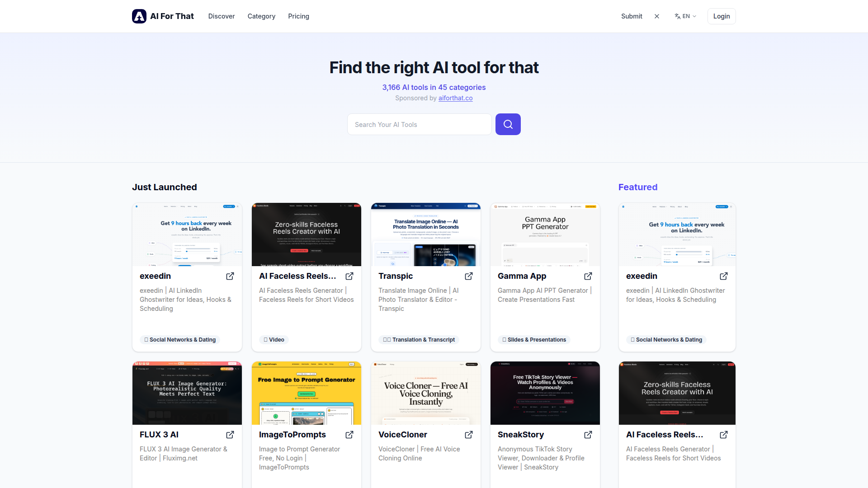Image resolution: width=868 pixels, height=488 pixels.
Task: Focus the Search Your AI Tools field
Action: click(420, 124)
